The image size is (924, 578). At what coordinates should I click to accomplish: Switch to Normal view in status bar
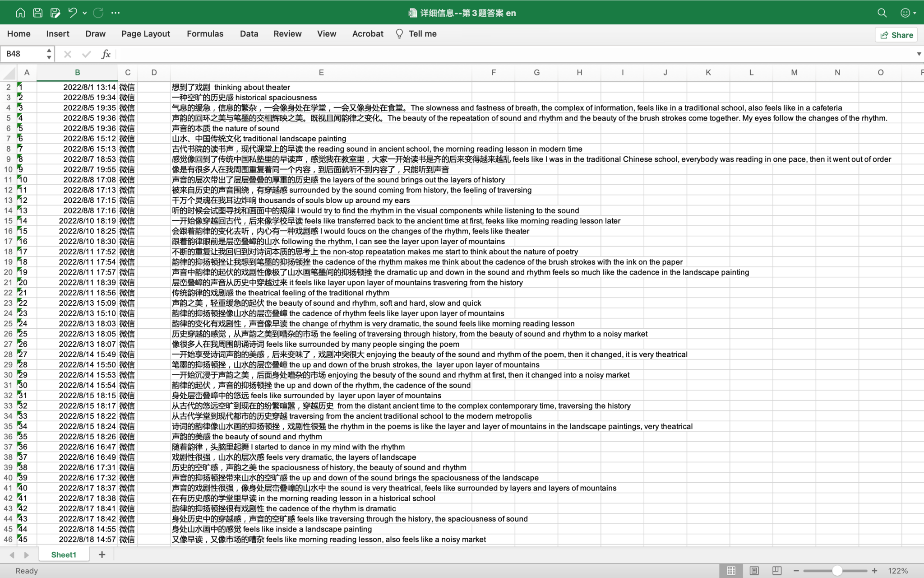(731, 571)
